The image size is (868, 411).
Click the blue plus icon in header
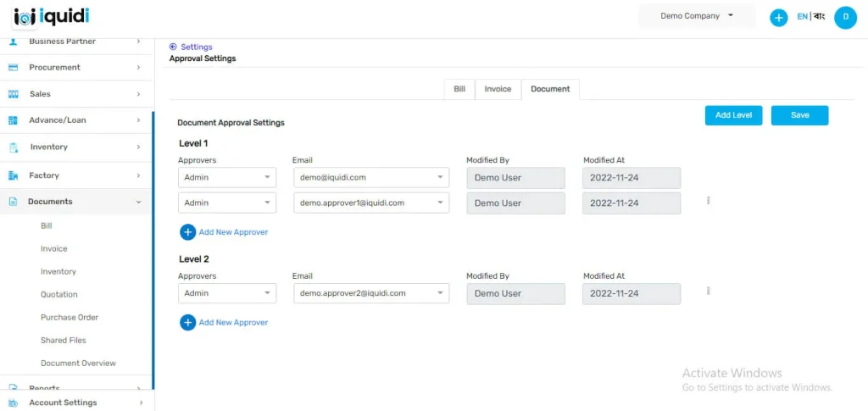click(778, 17)
